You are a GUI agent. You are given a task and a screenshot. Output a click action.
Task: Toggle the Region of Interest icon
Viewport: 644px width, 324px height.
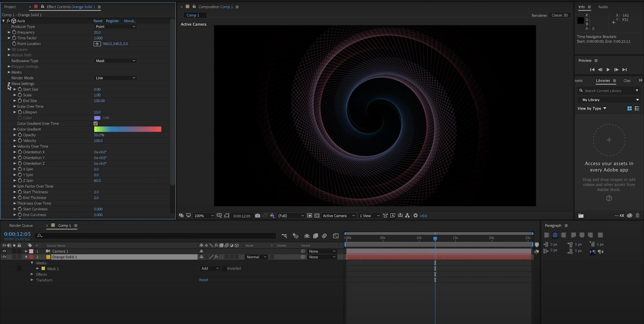309,215
